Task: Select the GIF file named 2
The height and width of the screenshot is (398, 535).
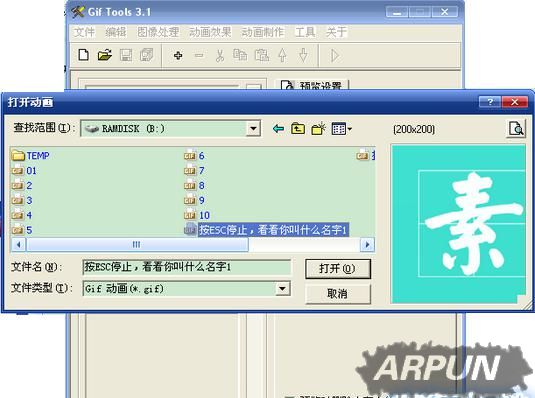Action: click(22, 185)
